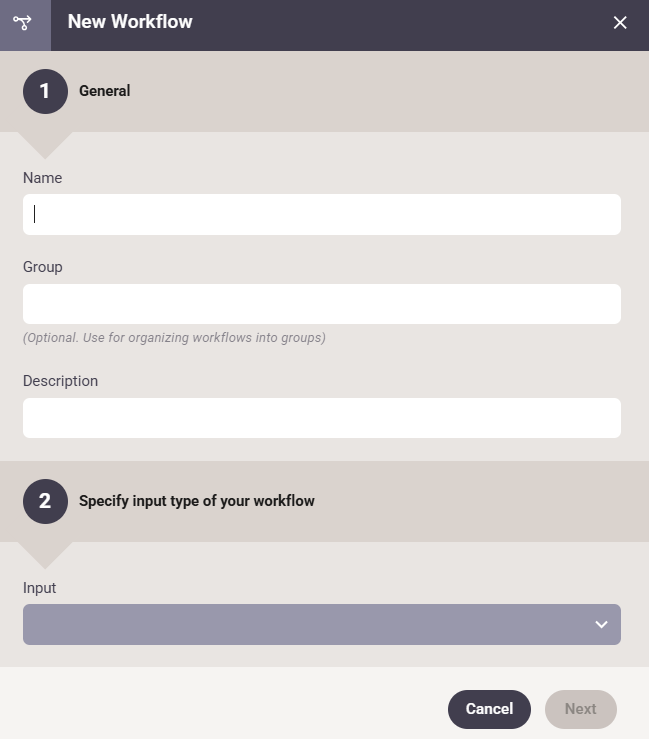Click the Group field label

coord(42,267)
